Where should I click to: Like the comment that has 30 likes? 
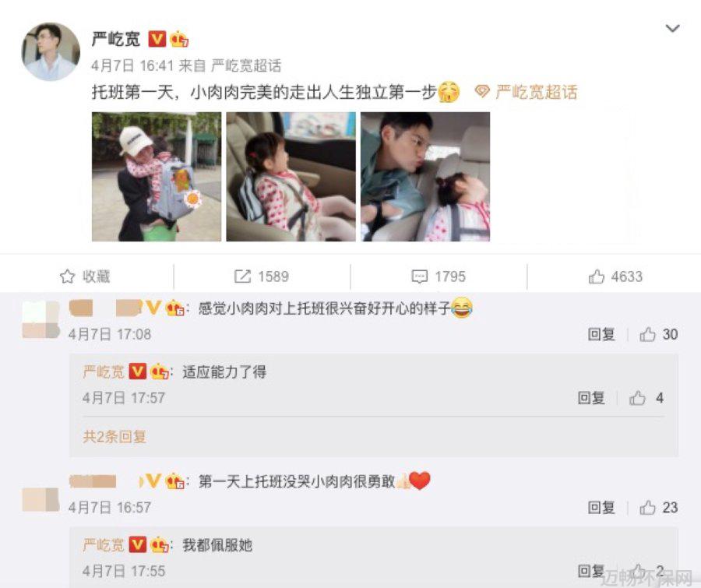[647, 334]
